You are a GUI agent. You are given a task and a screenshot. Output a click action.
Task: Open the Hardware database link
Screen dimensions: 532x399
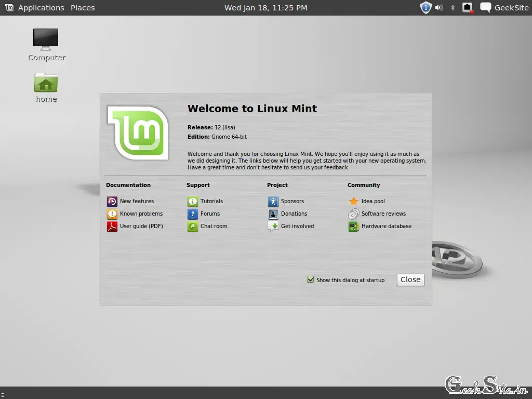click(x=386, y=226)
